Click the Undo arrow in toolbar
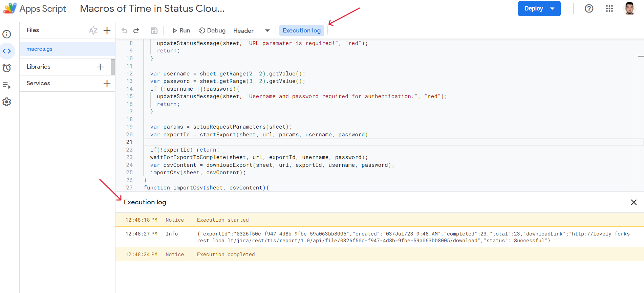The height and width of the screenshot is (293, 644). click(x=125, y=31)
